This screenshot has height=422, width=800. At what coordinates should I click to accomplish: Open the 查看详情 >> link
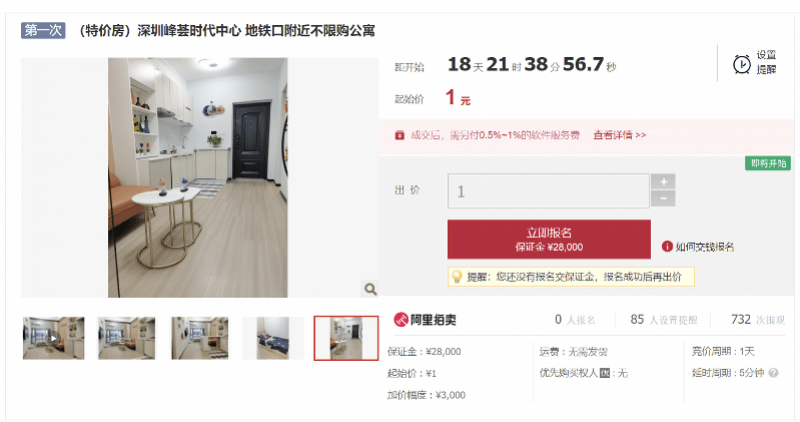[619, 135]
